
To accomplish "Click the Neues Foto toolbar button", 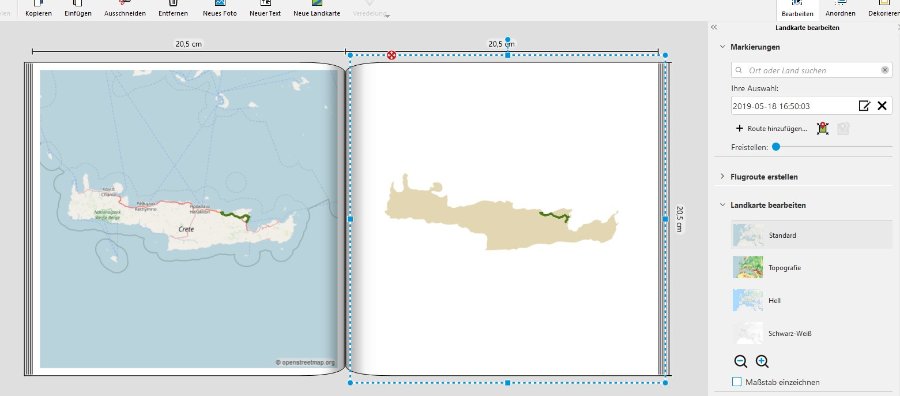I will 220,9.
